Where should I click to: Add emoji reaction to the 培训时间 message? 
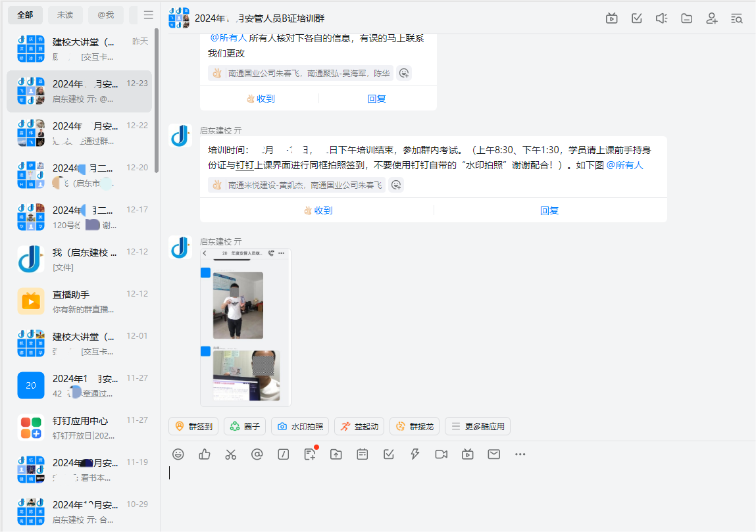396,185
